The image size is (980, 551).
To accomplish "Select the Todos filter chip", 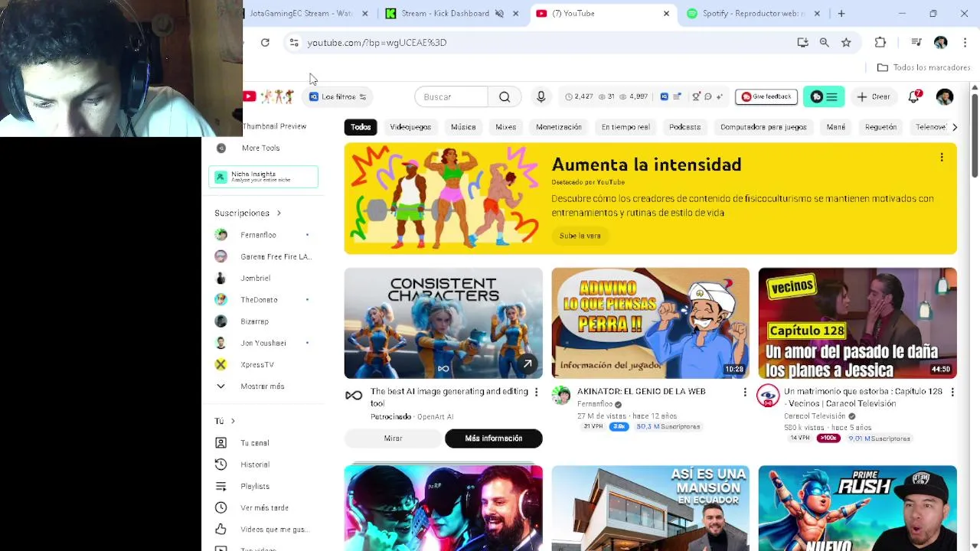I will pos(361,127).
